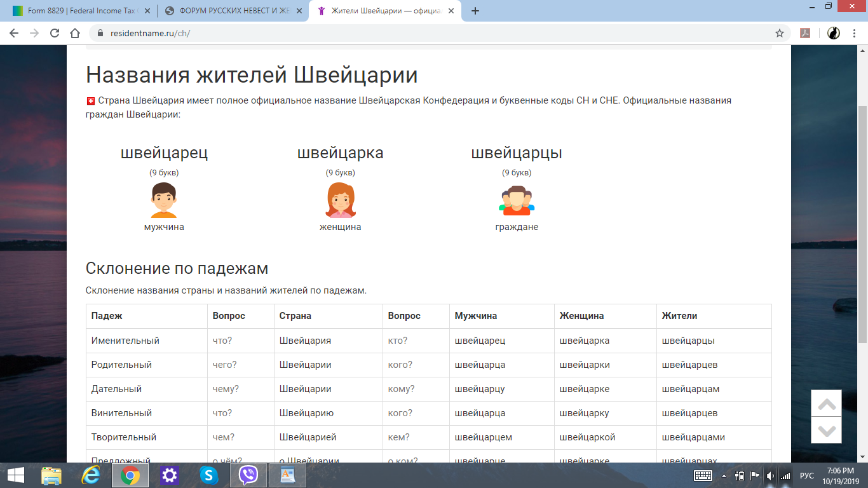Click the bookmark star in address bar

(779, 33)
